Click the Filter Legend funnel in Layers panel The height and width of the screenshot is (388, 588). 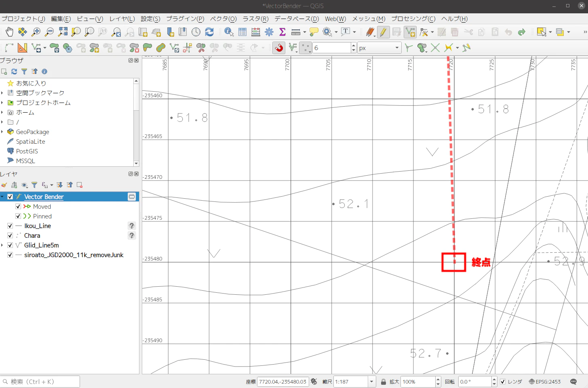34,185
